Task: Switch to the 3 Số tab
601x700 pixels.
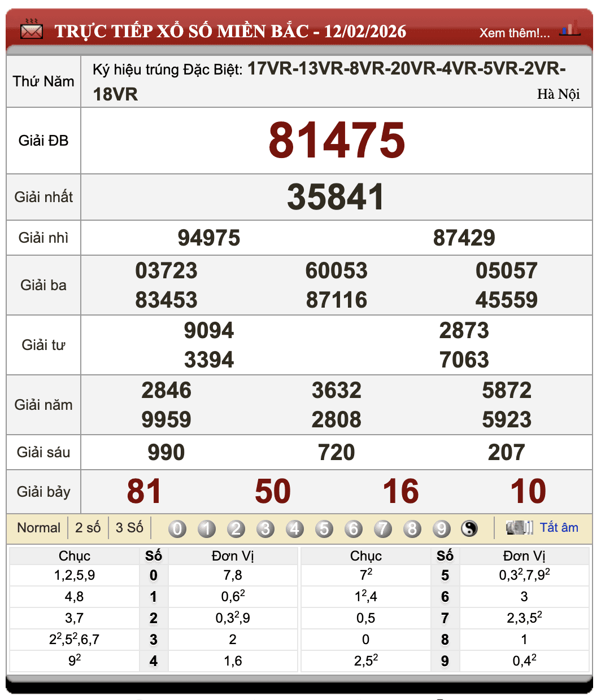Action: pos(129,527)
